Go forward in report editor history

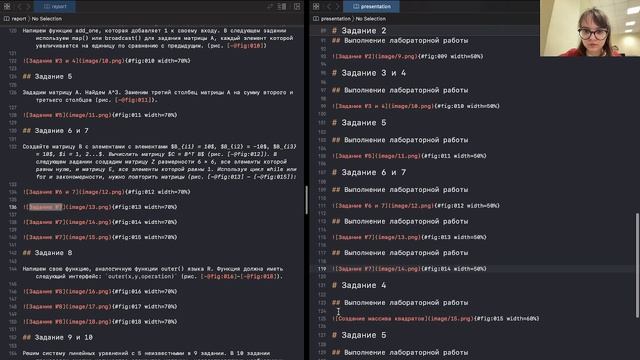[x=28, y=7]
